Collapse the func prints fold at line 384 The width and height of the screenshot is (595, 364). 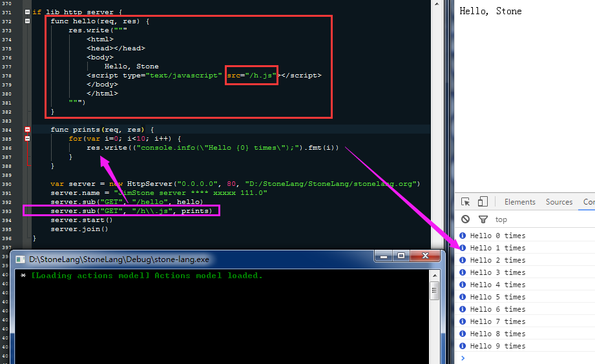pyautogui.click(x=27, y=130)
